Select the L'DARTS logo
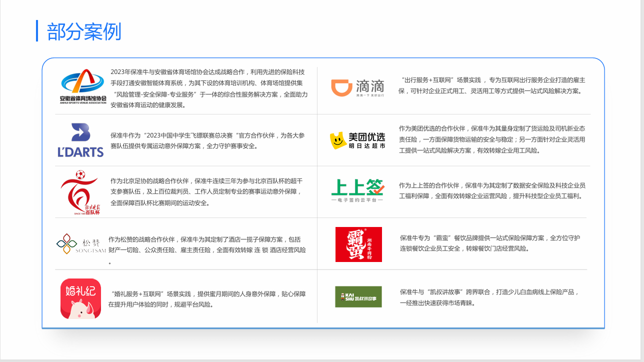Screen dimensions: 644x362 coord(80,140)
